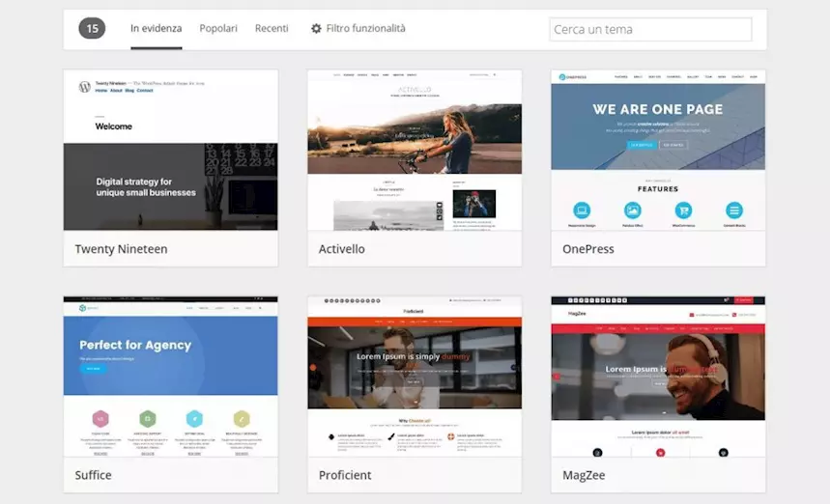The height and width of the screenshot is (504, 831).
Task: Click the WordPress logo in Twenty Nineteen preview
Action: click(85, 86)
